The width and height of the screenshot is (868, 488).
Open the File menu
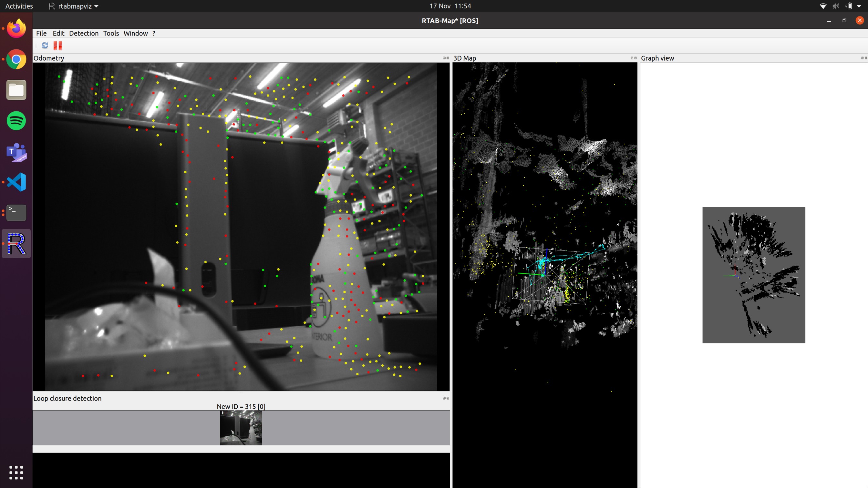41,33
